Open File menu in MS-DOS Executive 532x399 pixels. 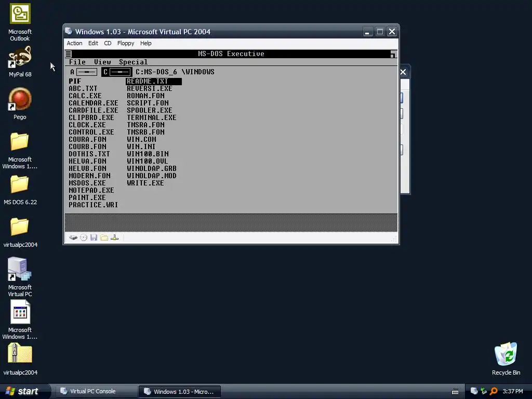pyautogui.click(x=77, y=62)
